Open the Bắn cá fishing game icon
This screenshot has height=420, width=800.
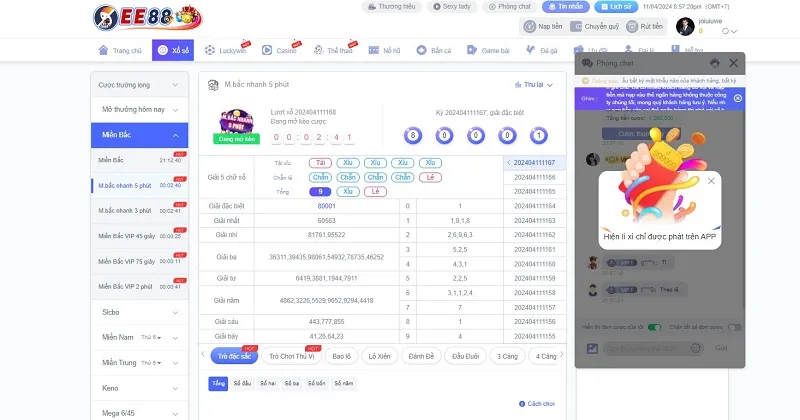pyautogui.click(x=421, y=50)
